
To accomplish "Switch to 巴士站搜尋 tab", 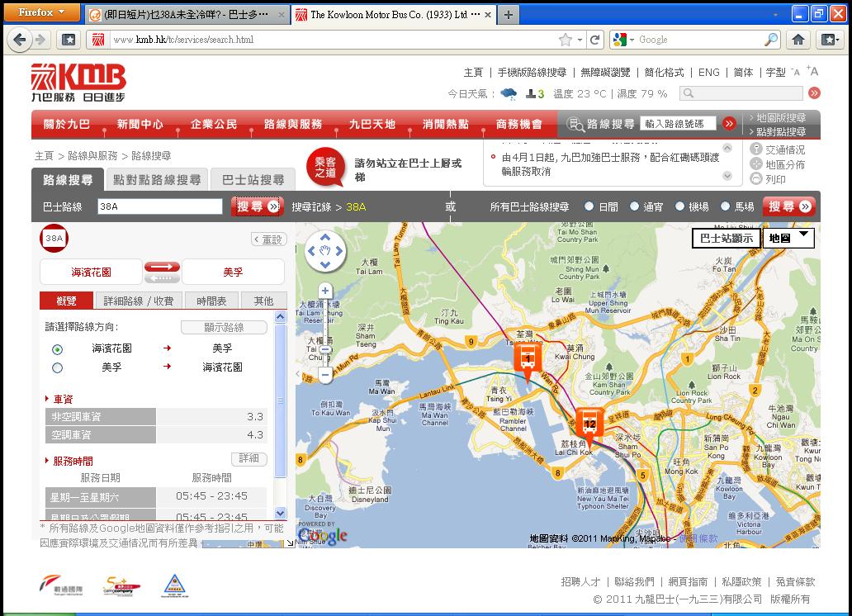I will tap(253, 179).
